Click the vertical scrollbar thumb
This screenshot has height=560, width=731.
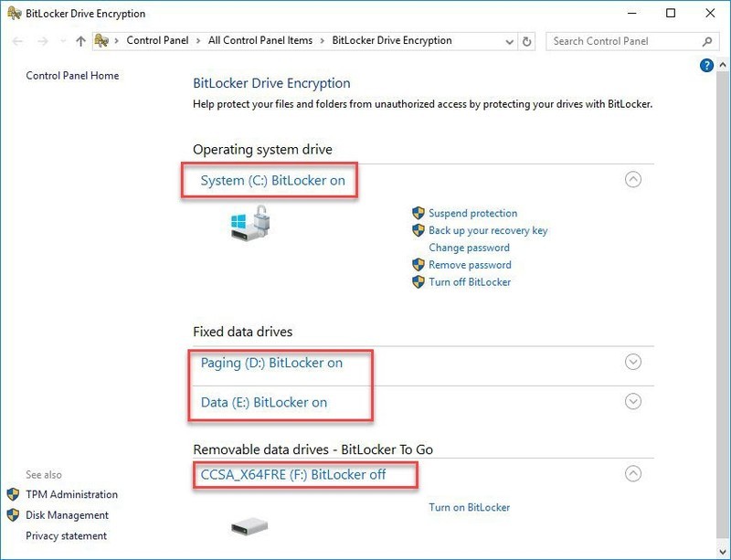pyautogui.click(x=723, y=305)
